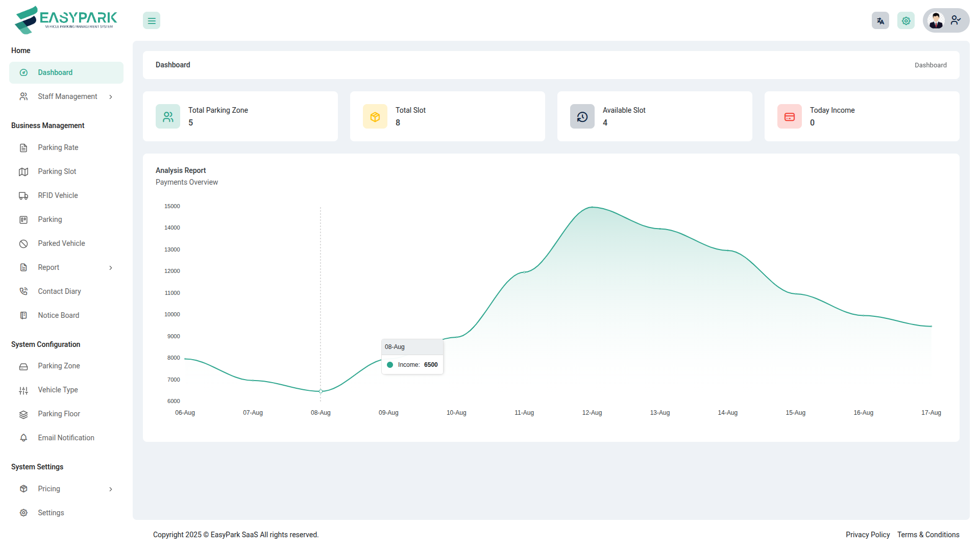
Task: Open Email Notification settings
Action: click(66, 438)
